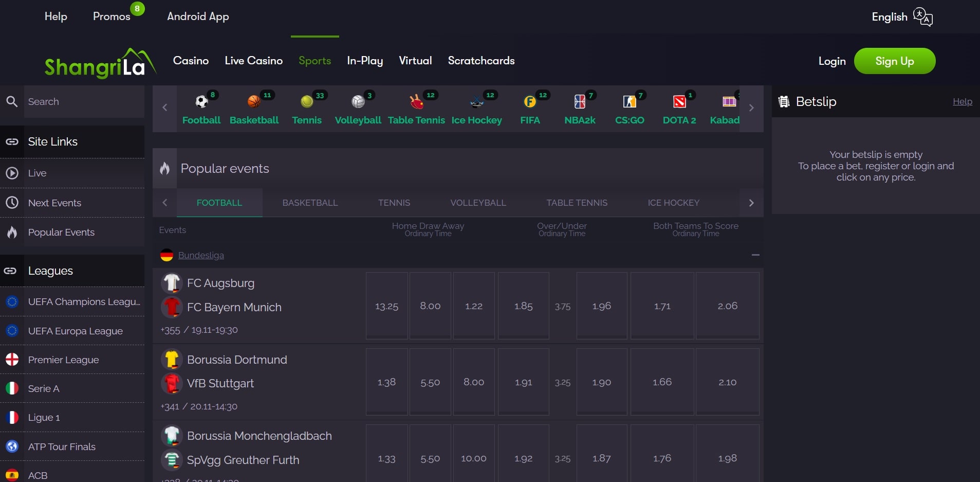Select Stuttgart away odds 8.00
Image resolution: width=980 pixels, height=482 pixels.
pyautogui.click(x=474, y=382)
